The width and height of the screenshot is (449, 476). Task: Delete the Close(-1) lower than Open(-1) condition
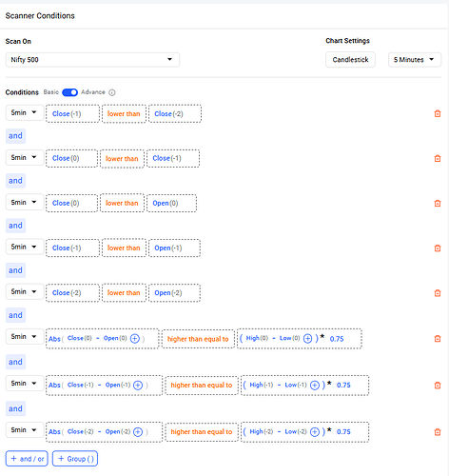point(438,248)
